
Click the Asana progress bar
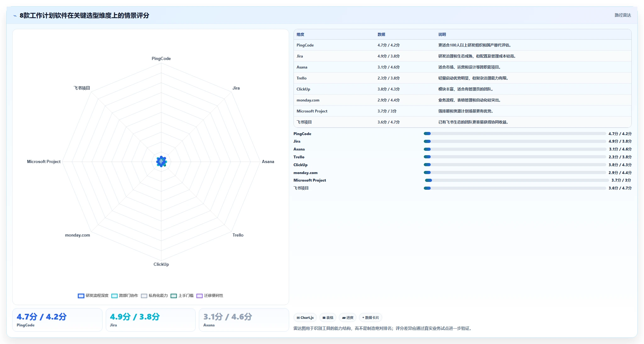point(515,149)
